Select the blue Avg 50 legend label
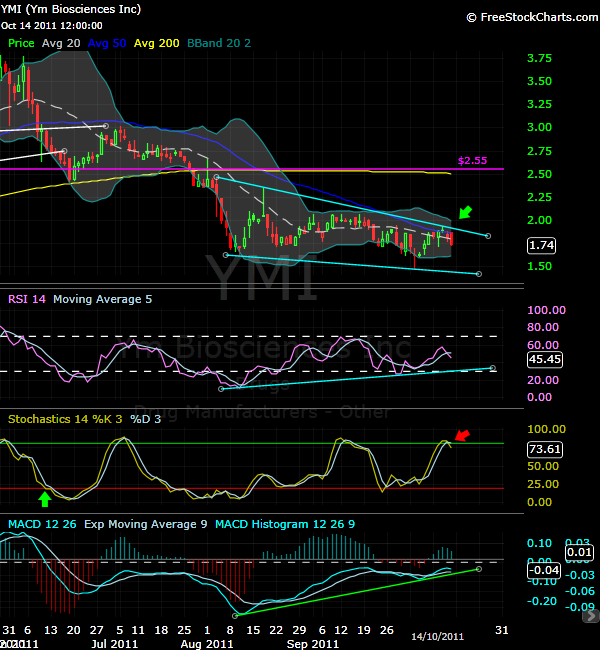 pos(107,43)
